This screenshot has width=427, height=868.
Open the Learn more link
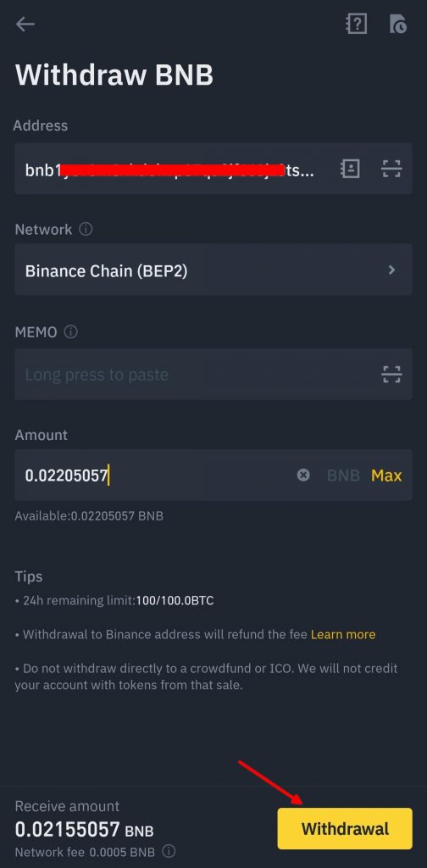(343, 634)
